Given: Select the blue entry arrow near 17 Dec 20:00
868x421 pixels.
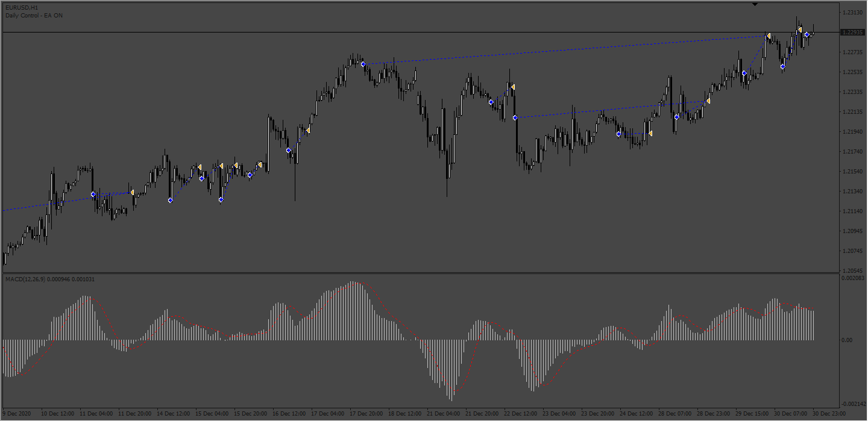Looking at the screenshot, I should tap(363, 64).
